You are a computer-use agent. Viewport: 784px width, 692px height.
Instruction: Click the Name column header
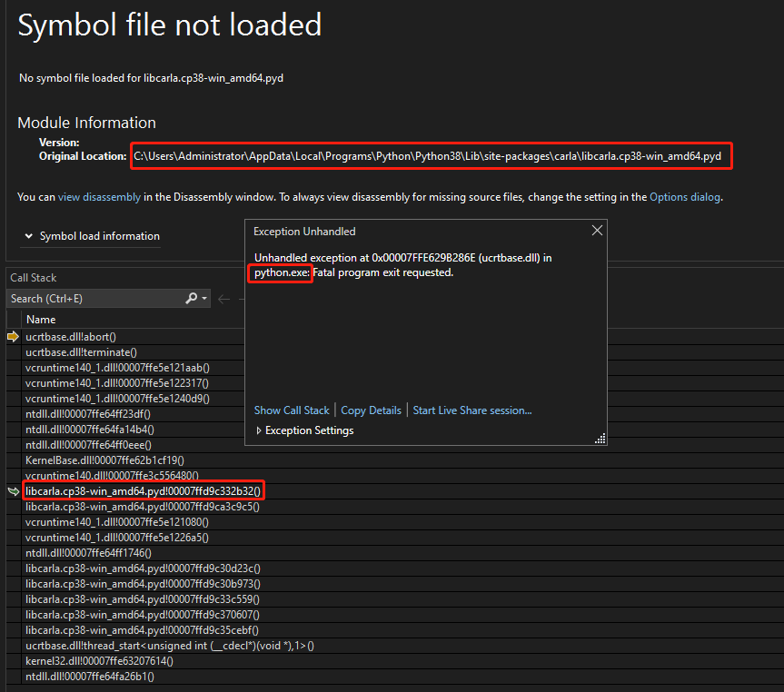[x=41, y=319]
